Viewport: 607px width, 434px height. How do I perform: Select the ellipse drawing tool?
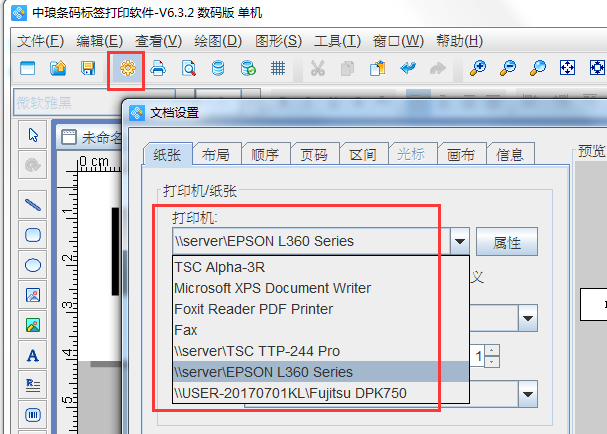click(x=33, y=265)
